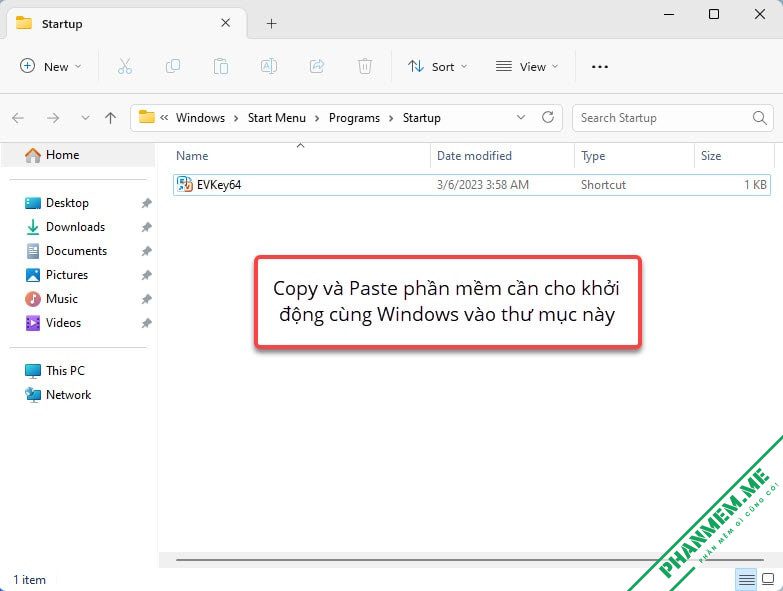Image resolution: width=783 pixels, height=591 pixels.
Task: Select Windows in the breadcrumb path
Action: coord(200,118)
